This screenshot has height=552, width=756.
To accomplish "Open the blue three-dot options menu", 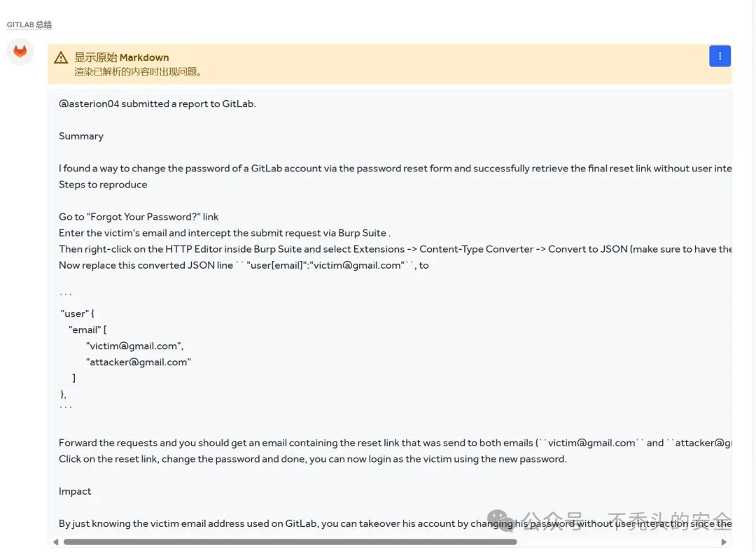I will (720, 57).
